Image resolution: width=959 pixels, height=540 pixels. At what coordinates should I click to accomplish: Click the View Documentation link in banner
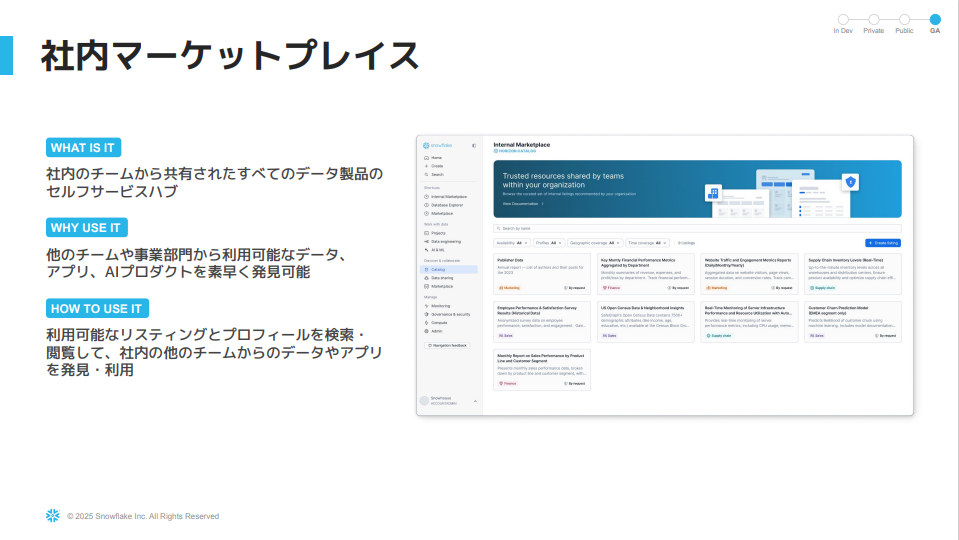[523, 204]
